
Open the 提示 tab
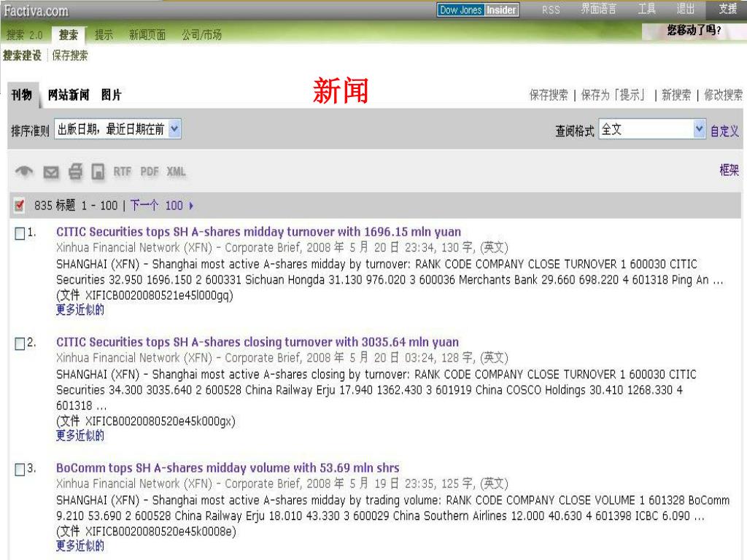tap(104, 35)
